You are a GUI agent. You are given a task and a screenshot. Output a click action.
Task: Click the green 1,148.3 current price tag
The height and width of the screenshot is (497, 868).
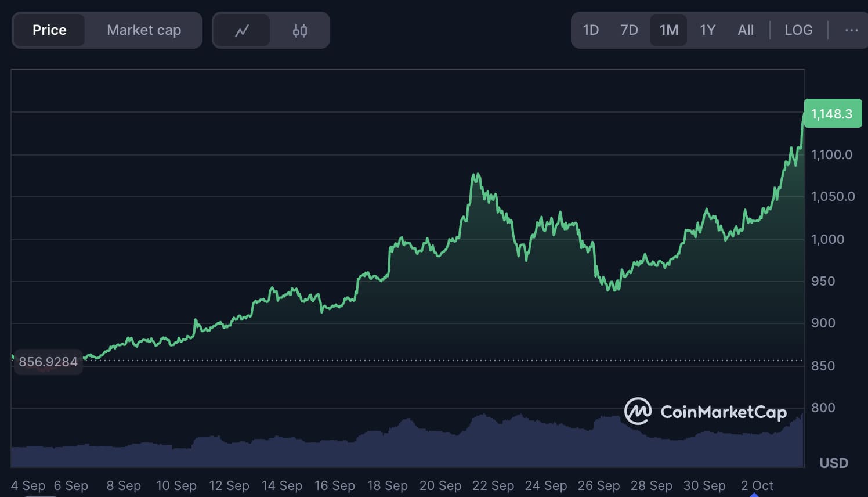coord(832,114)
